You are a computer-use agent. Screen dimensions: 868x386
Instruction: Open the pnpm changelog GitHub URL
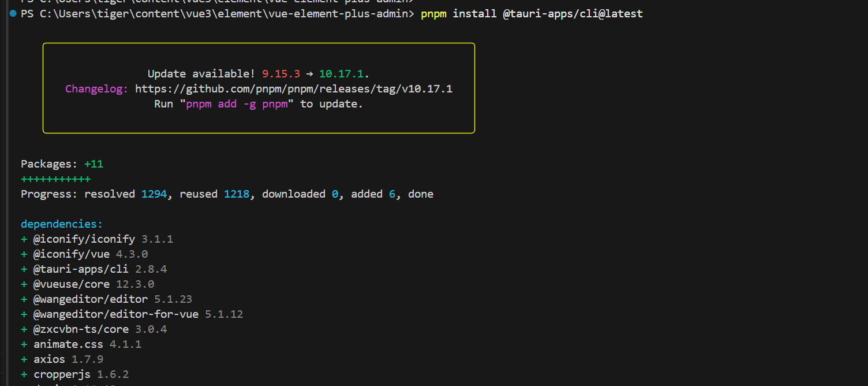click(x=294, y=89)
